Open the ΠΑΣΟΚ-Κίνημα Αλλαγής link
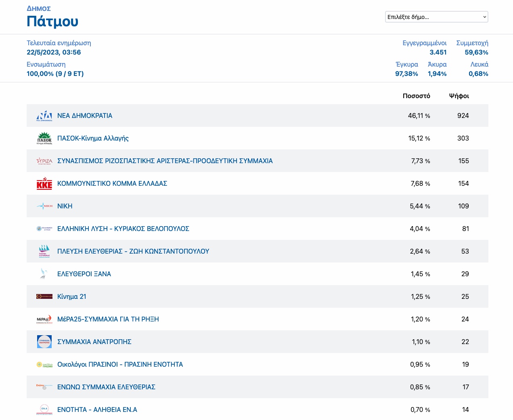This screenshot has height=420, width=513. pos(93,138)
